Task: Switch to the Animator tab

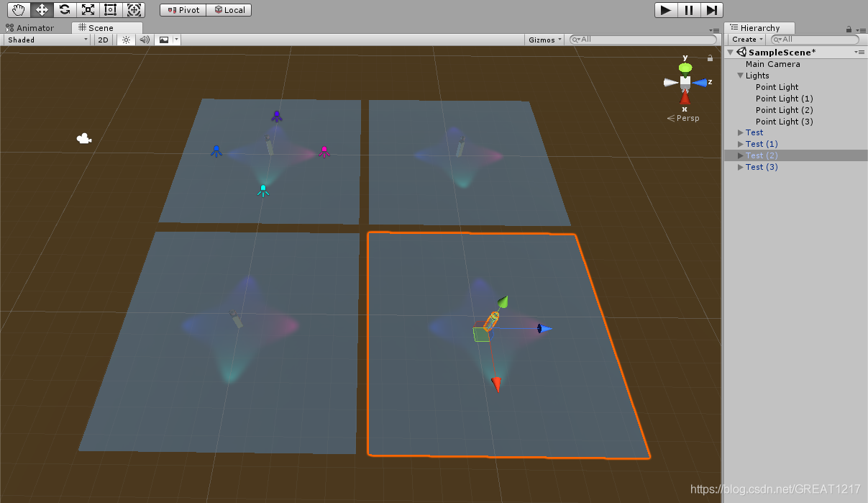Action: (31, 28)
